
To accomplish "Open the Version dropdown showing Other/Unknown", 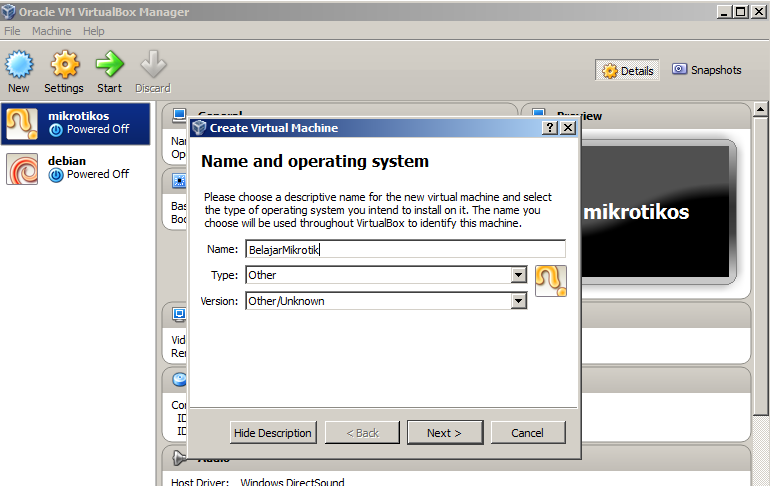I will [x=386, y=301].
